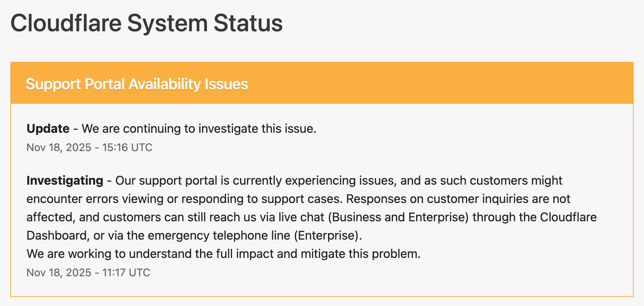
Task: Click the word 'System' in page heading
Action: click(x=167, y=23)
